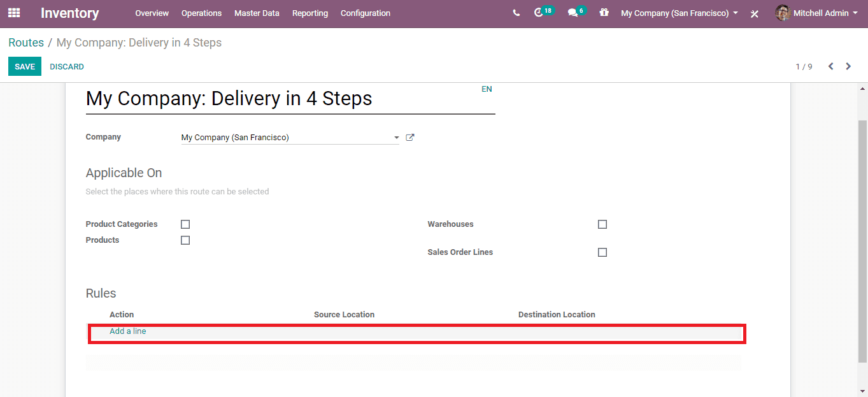Viewport: 868px width, 397px height.
Task: Click the 1 / 9 pager counter
Action: (x=804, y=66)
